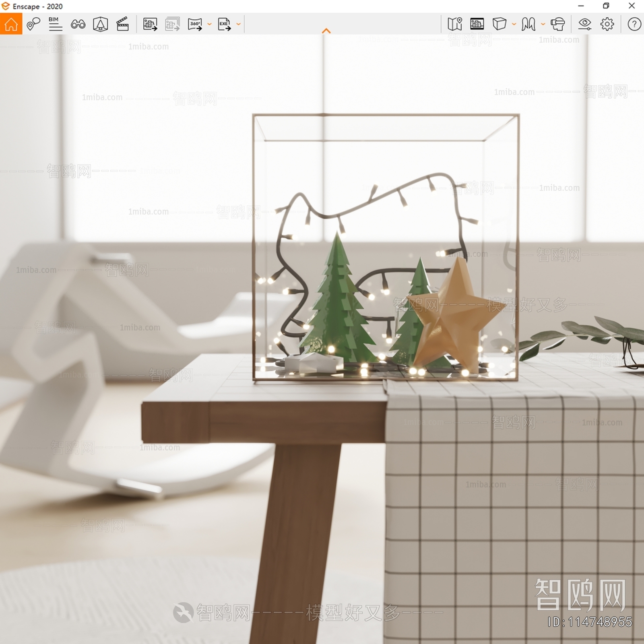
Task: Open the BIM information panel
Action: (x=55, y=24)
